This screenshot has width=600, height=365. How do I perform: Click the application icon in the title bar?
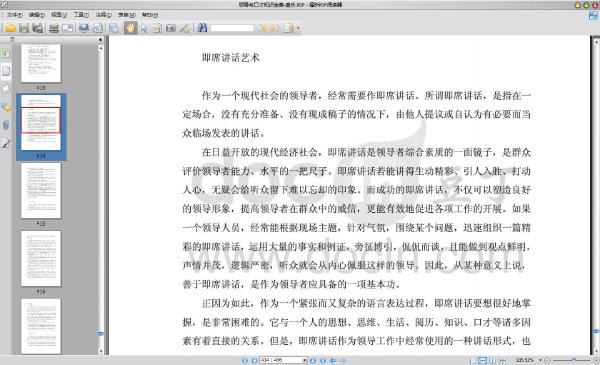coord(4,5)
